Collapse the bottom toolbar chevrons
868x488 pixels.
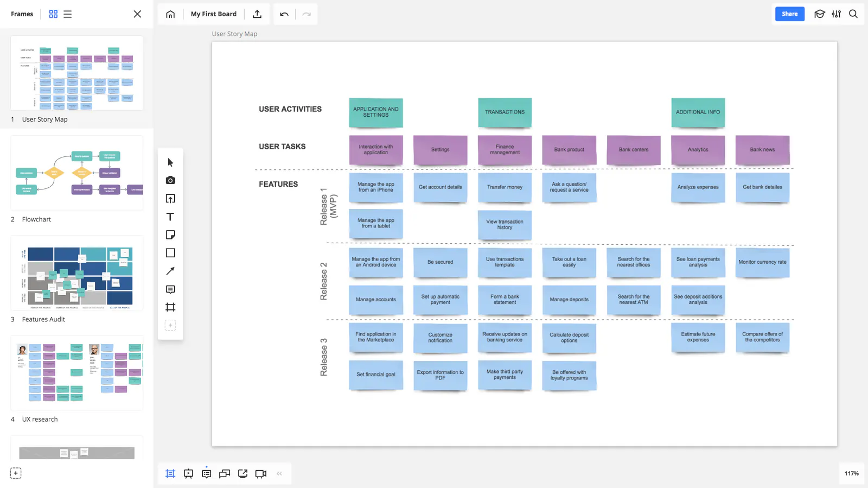coord(279,473)
